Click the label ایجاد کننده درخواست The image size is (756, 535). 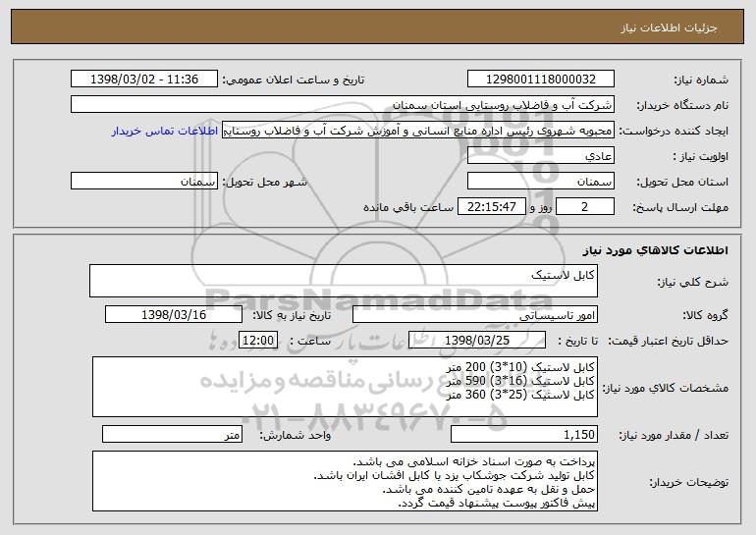pos(674,132)
